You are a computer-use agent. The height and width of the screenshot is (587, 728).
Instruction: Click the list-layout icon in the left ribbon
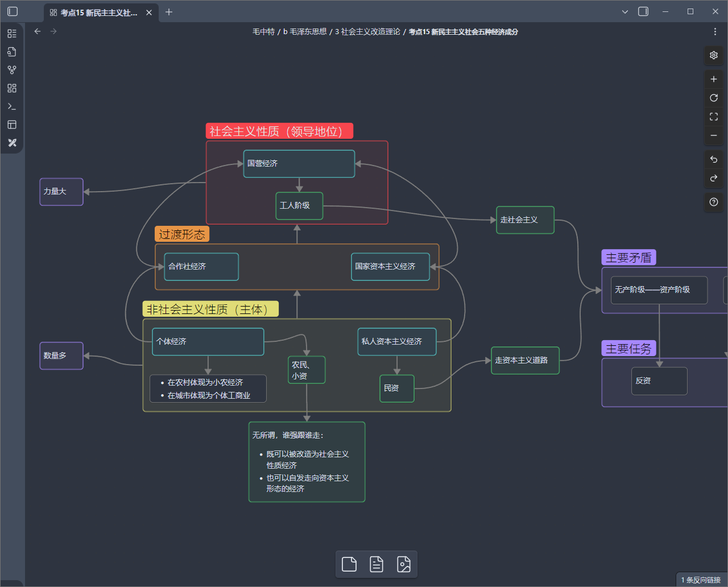pos(12,34)
